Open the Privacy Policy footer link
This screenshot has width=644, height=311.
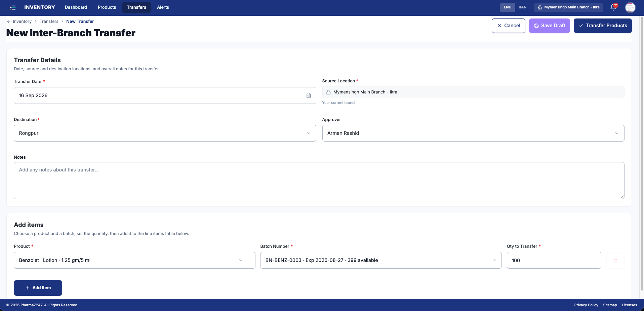586,305
